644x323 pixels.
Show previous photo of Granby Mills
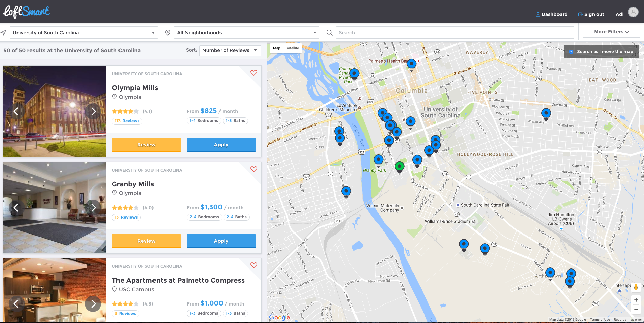pos(16,208)
